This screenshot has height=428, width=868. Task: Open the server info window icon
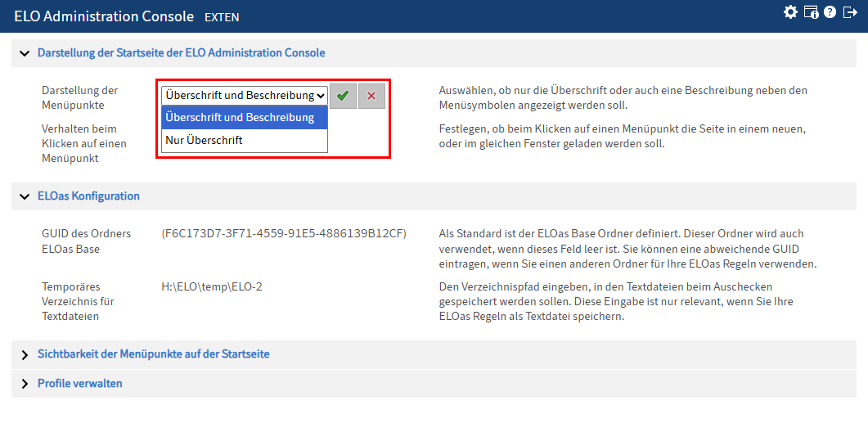[x=811, y=12]
